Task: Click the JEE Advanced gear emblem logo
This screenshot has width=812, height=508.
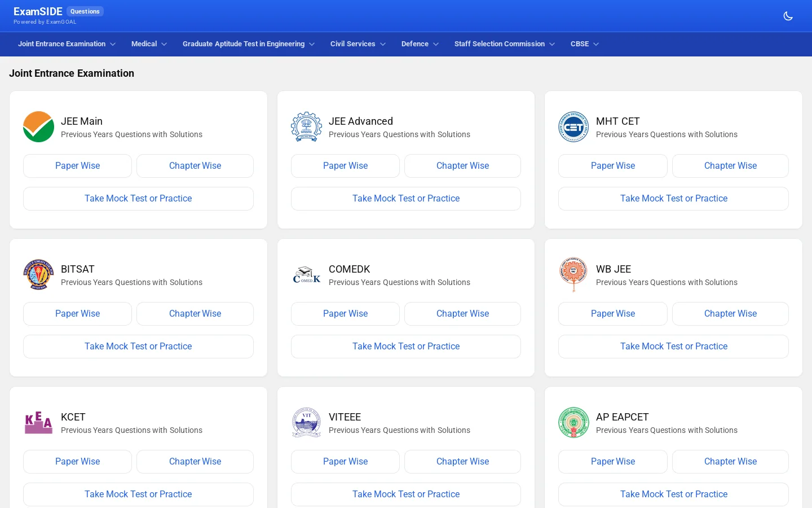Action: pos(306,127)
